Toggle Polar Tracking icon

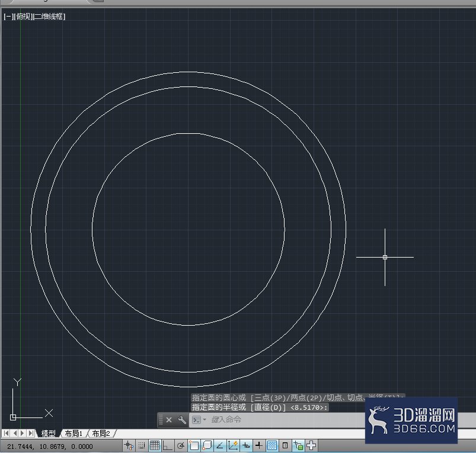tap(181, 445)
